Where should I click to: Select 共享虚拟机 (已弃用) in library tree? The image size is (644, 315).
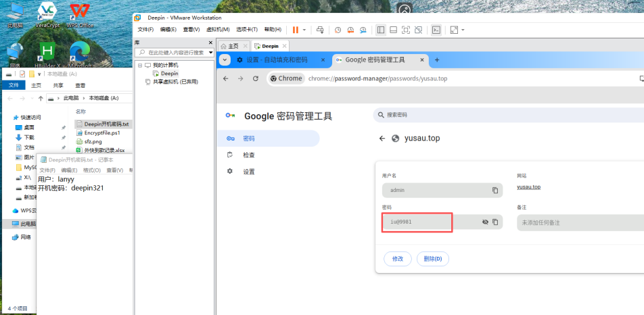[175, 82]
